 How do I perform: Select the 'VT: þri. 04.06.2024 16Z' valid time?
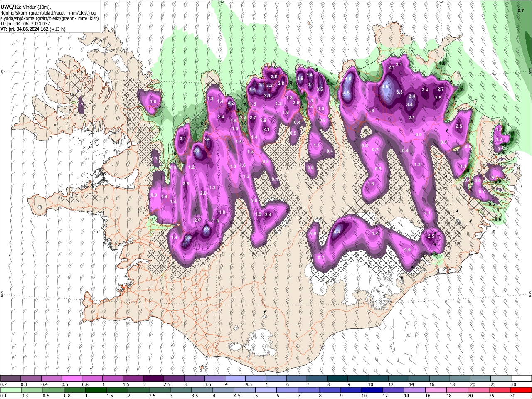click(x=25, y=29)
